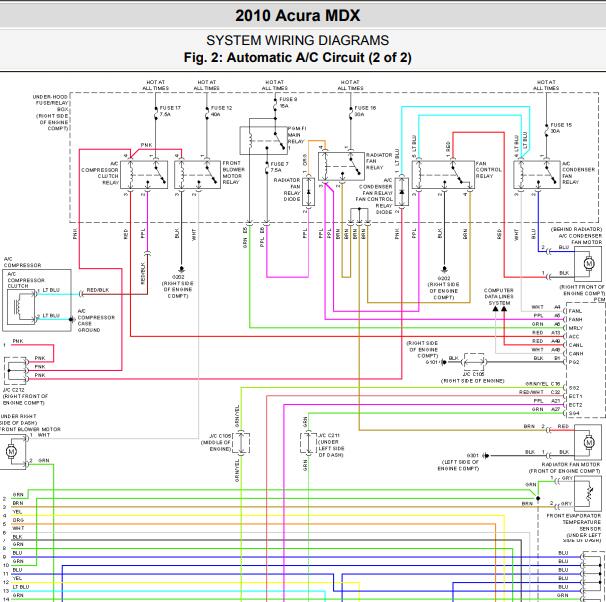Click the '2010 Acura MDX' title
This screenshot has height=602, width=606.
[x=298, y=16]
